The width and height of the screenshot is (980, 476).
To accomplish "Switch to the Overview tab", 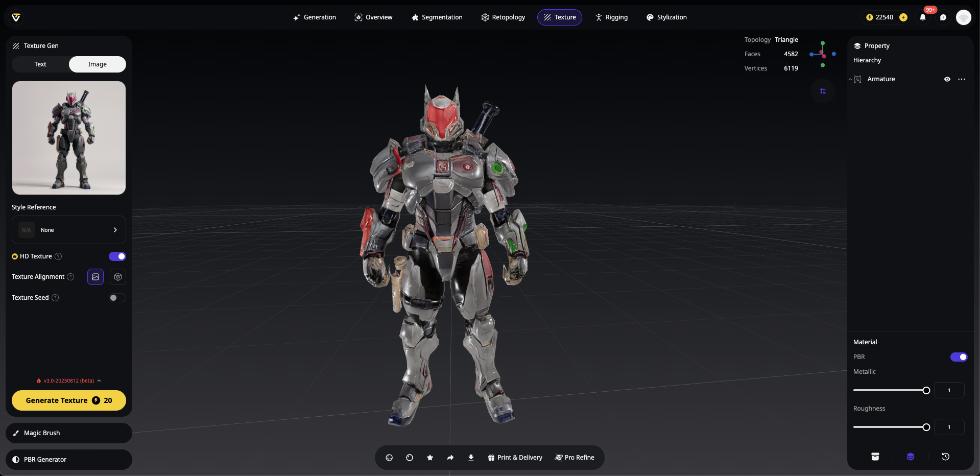I will click(373, 17).
